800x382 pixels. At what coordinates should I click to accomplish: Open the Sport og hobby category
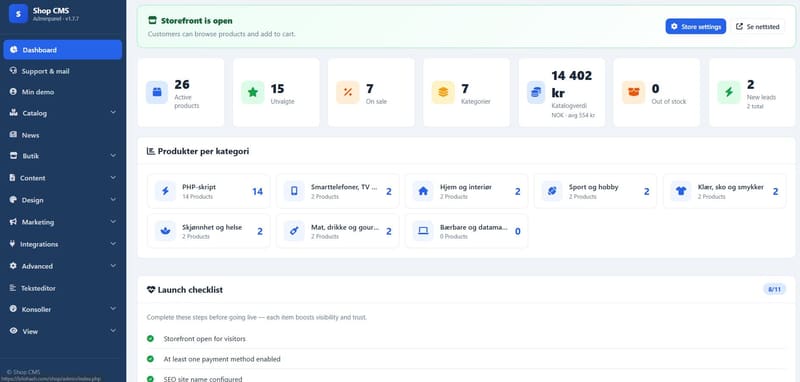tap(595, 191)
